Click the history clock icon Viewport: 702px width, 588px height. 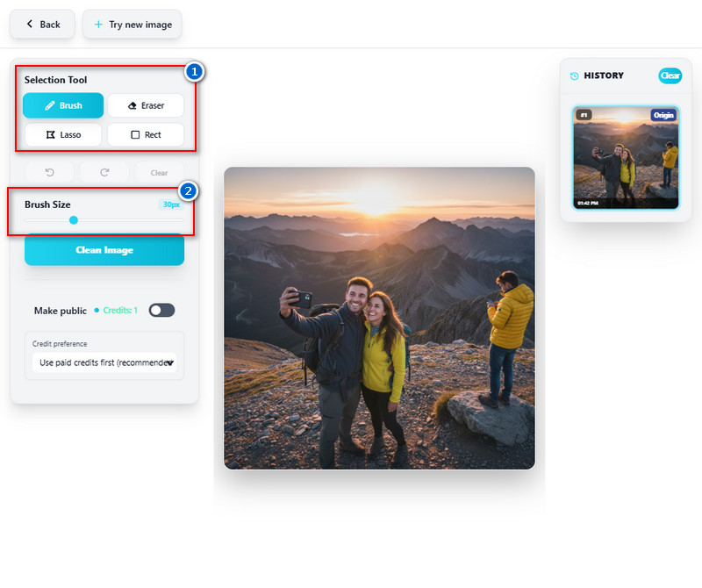[575, 76]
